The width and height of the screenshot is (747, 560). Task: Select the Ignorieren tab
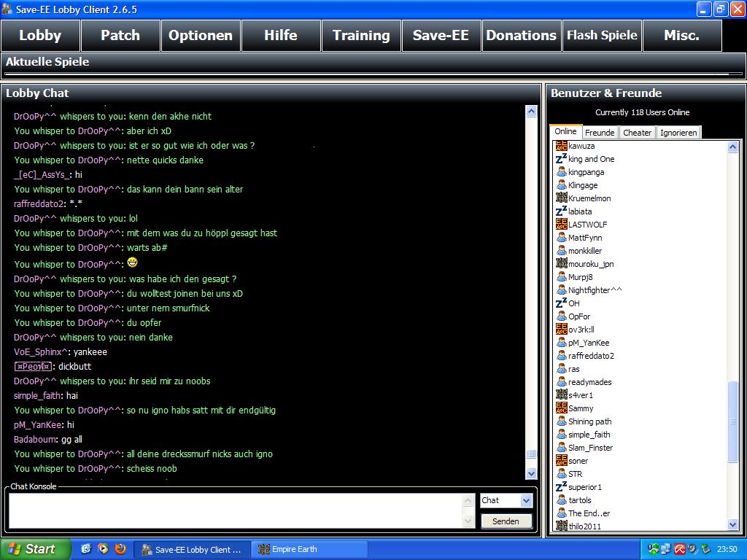tap(678, 133)
